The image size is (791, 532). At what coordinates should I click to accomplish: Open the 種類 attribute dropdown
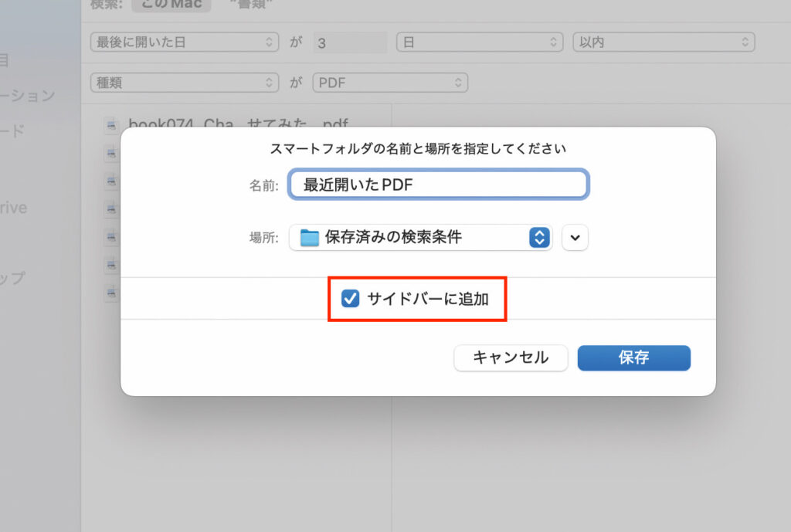point(184,83)
